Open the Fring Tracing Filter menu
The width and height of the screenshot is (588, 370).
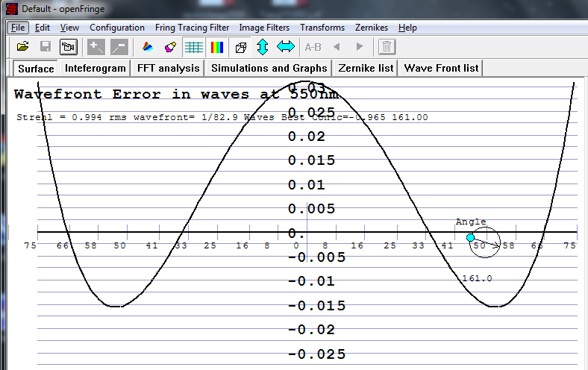[192, 28]
